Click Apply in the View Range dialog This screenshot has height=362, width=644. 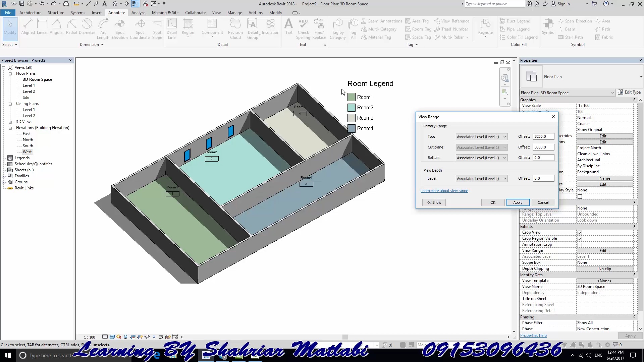(x=518, y=202)
